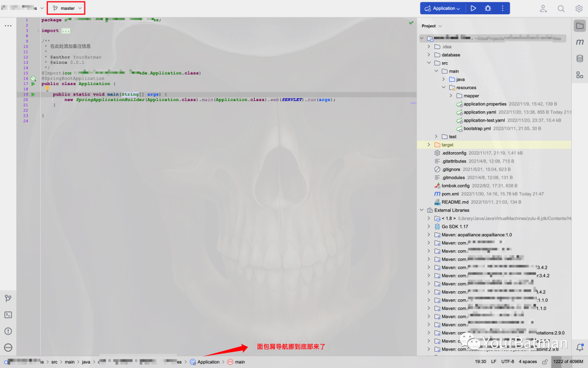Screen dimensions: 588x368
Task: Open the Git tool window in left sidebar
Action: pos(8,298)
